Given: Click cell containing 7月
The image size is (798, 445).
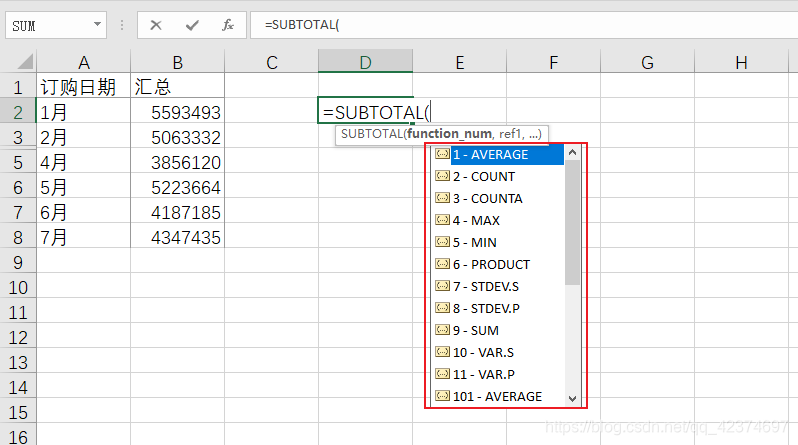Looking at the screenshot, I should pyautogui.click(x=83, y=237).
